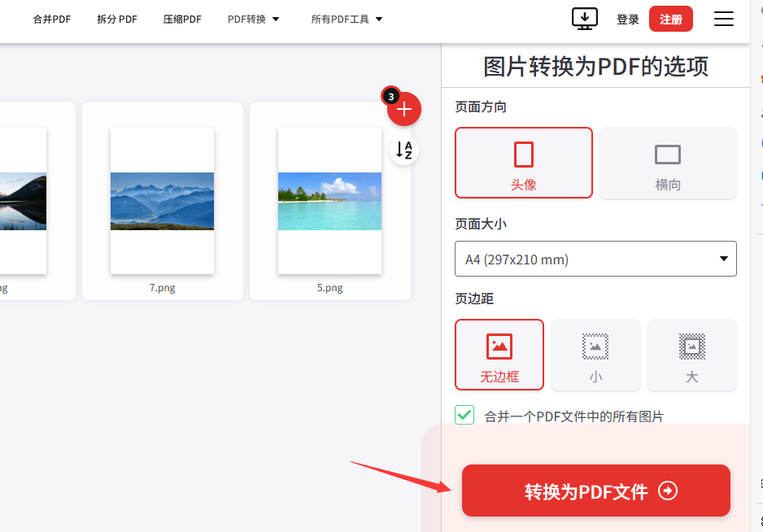This screenshot has width=763, height=532.
Task: Click the 页面方向 section label
Action: [x=481, y=107]
